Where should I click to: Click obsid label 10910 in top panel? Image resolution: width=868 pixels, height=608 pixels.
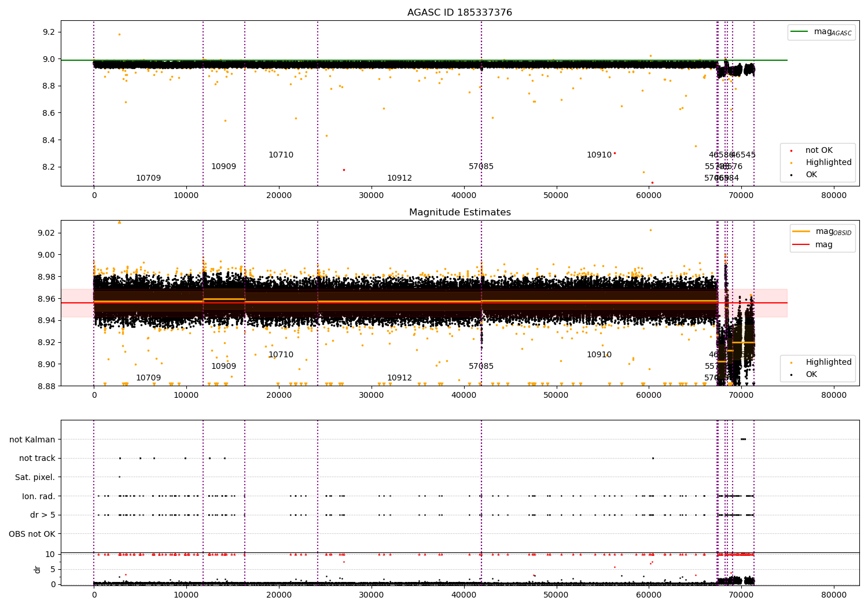(x=599, y=155)
